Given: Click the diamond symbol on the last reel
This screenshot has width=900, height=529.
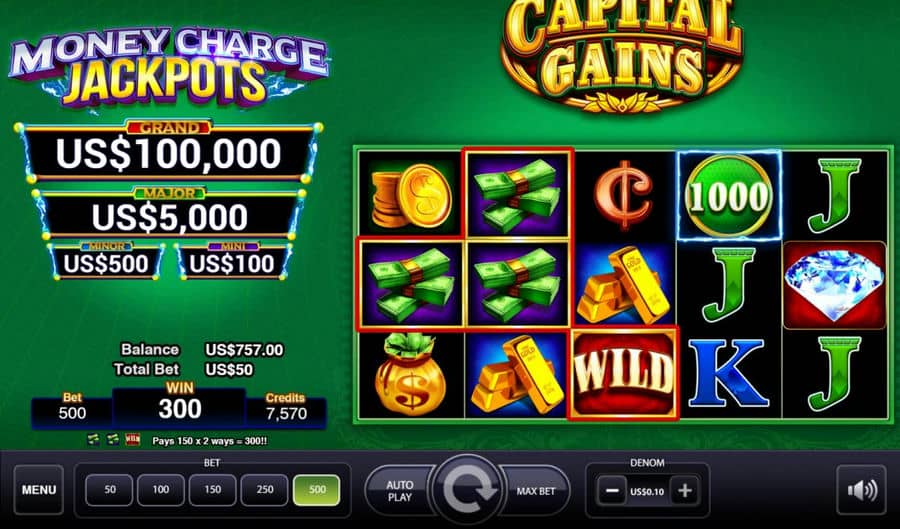Looking at the screenshot, I should 834,285.
